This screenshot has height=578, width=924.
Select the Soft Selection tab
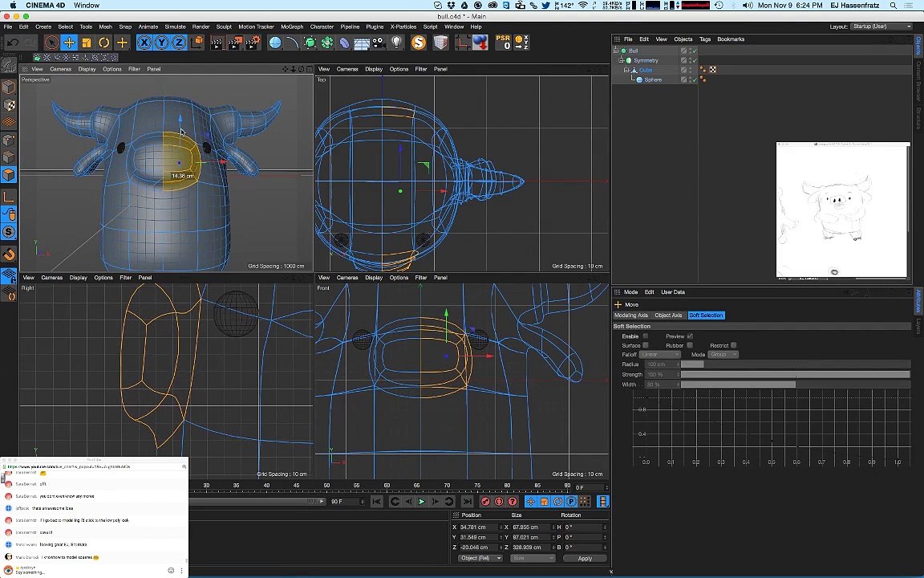[706, 315]
